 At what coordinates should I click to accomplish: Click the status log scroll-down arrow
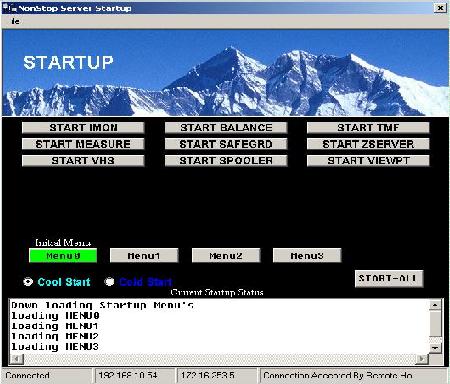(435, 348)
